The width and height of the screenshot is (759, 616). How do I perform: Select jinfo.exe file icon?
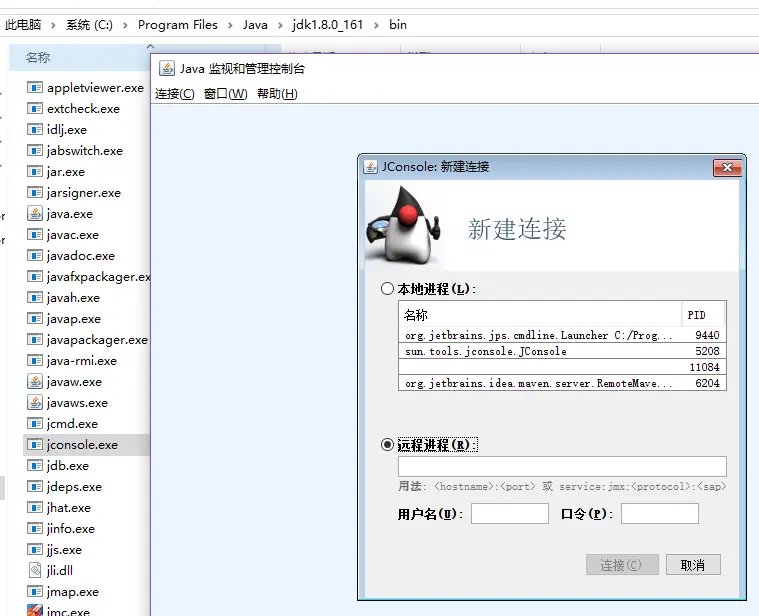35,528
